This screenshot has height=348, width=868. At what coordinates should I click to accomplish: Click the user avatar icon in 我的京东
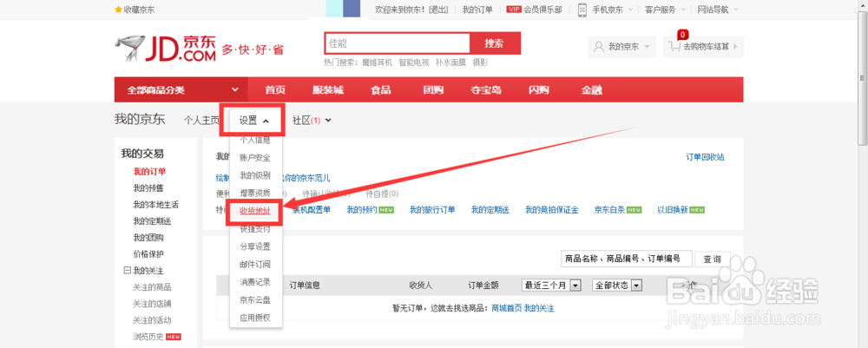coord(598,47)
